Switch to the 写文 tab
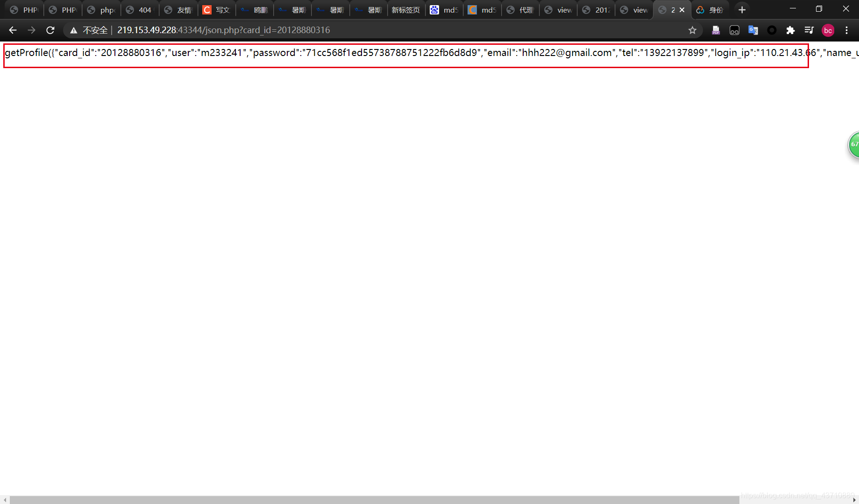The image size is (859, 504). click(216, 10)
